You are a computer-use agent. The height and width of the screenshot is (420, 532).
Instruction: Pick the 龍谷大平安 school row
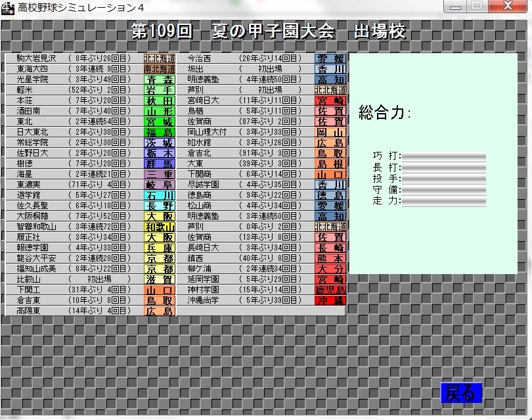tap(91, 258)
